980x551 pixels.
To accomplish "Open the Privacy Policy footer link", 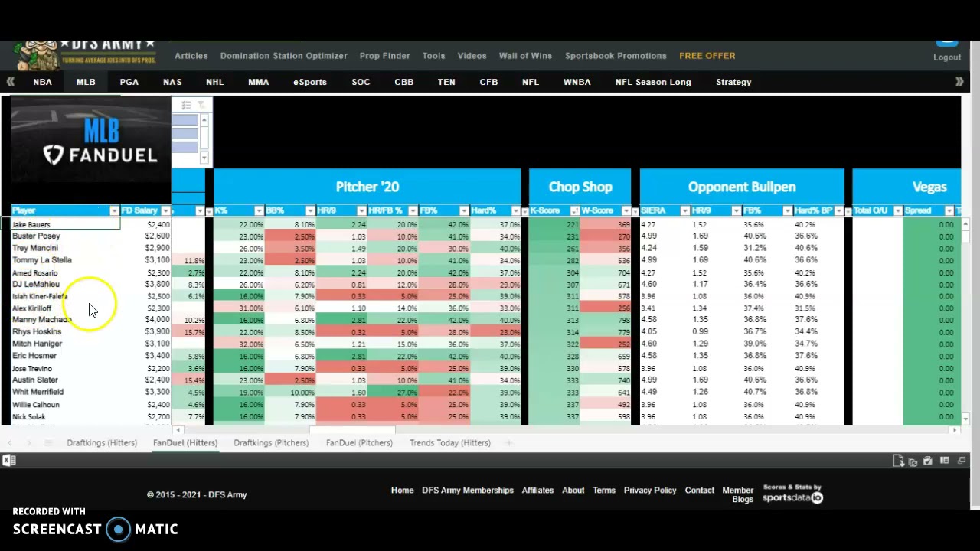I will pyautogui.click(x=650, y=491).
